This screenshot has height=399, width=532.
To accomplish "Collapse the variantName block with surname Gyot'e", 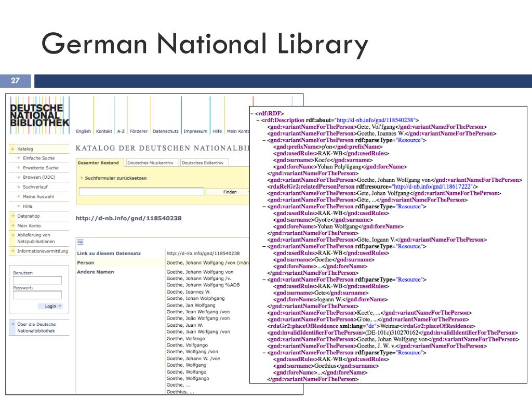I will (264, 207).
